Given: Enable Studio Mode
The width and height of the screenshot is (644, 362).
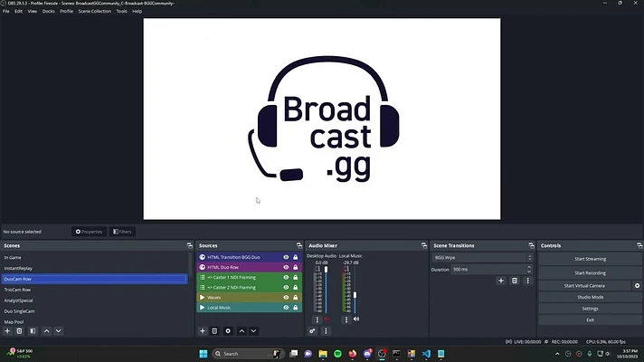Looking at the screenshot, I should pos(591,297).
